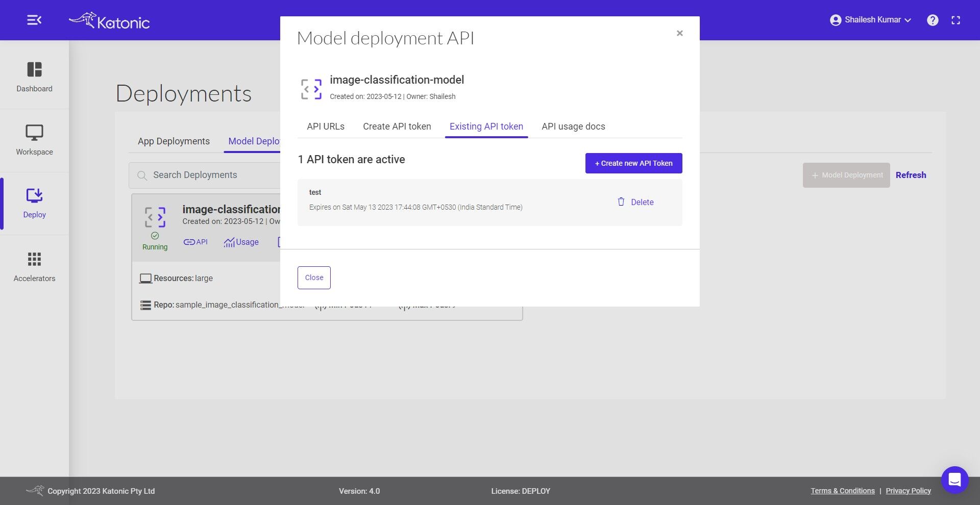Open the App Deployments tab
This screenshot has height=505, width=980.
(x=174, y=141)
